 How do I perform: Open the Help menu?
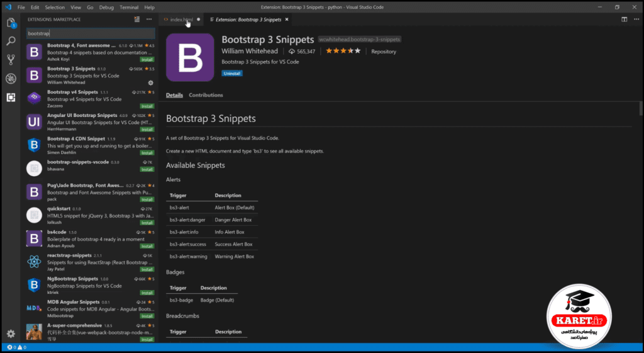[150, 8]
